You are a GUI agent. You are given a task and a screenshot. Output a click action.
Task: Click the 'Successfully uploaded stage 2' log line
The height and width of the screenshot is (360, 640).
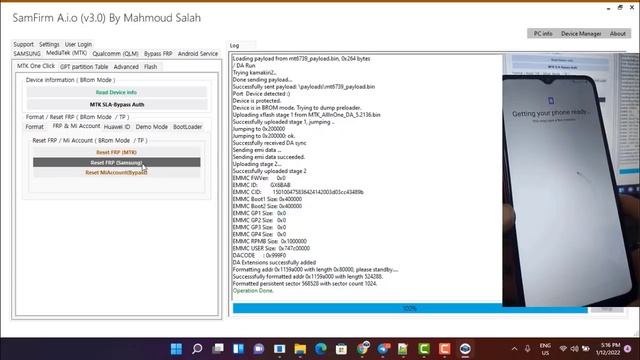coord(269,171)
